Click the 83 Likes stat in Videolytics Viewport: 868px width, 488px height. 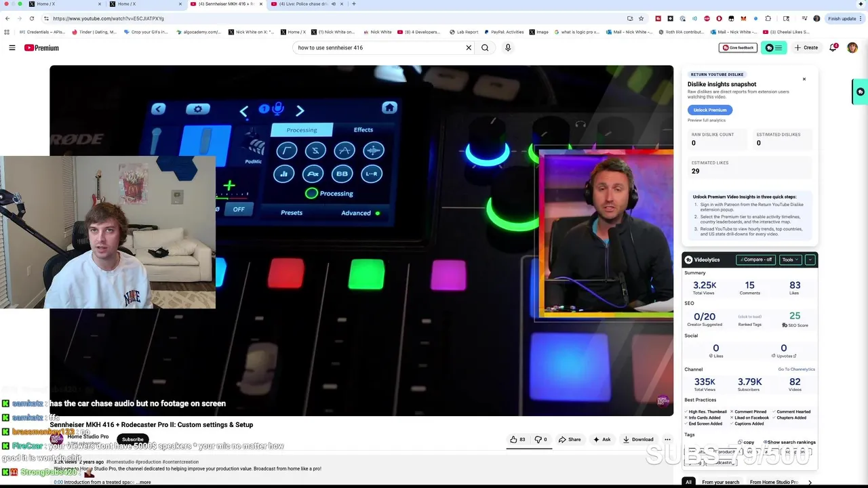[795, 287]
